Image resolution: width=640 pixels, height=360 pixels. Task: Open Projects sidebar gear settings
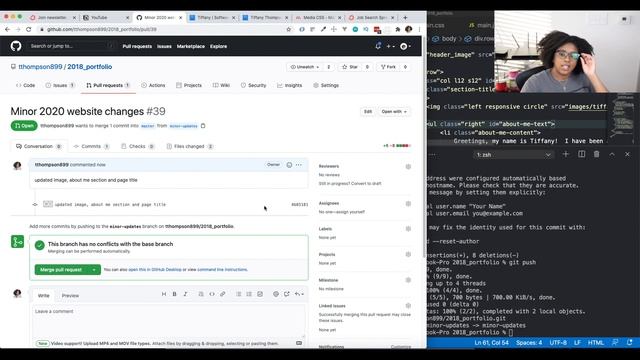(x=408, y=255)
